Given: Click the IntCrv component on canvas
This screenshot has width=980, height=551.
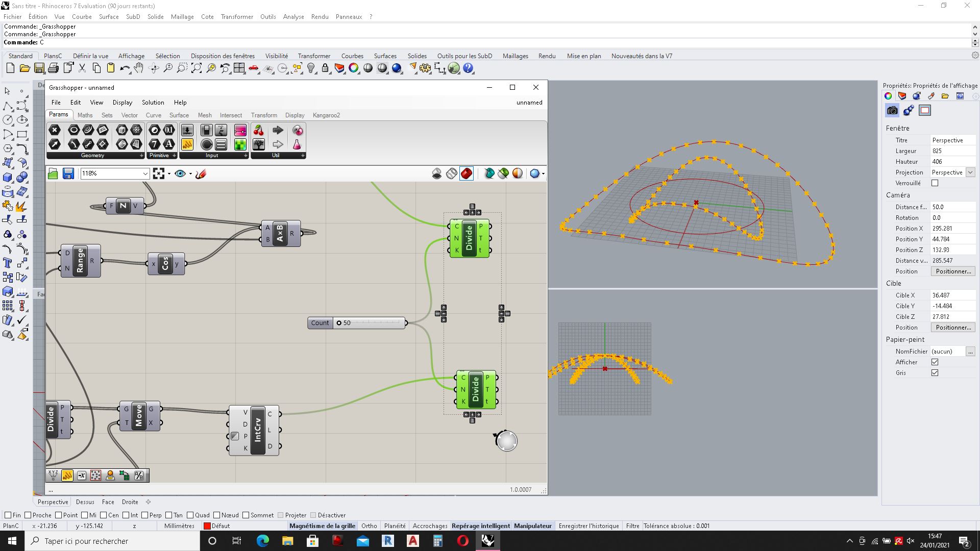Looking at the screenshot, I should 257,430.
